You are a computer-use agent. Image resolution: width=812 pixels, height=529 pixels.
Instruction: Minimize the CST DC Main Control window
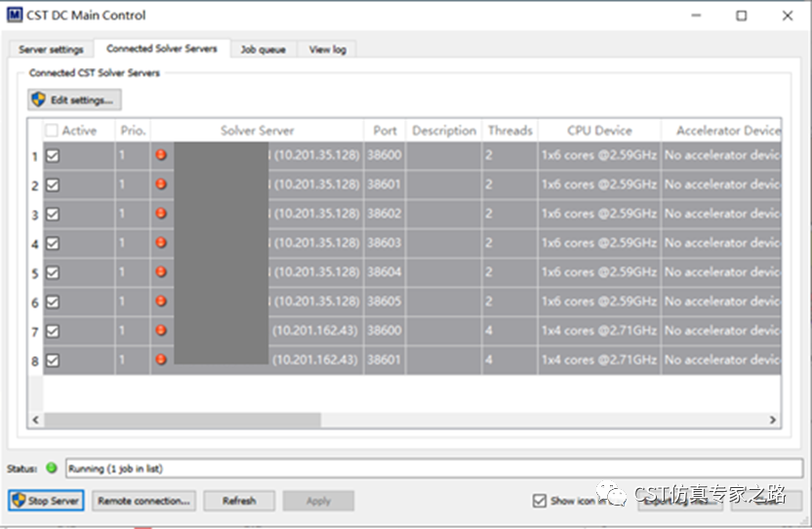tap(696, 16)
